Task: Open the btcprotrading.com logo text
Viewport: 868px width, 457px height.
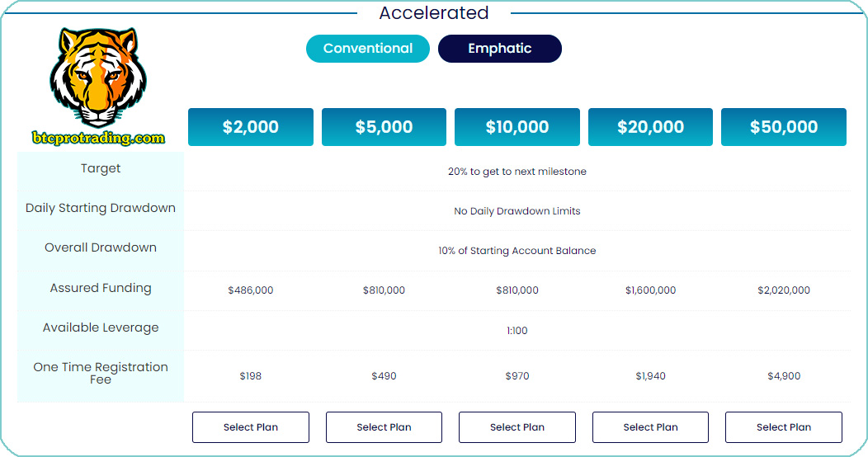Action: click(99, 138)
